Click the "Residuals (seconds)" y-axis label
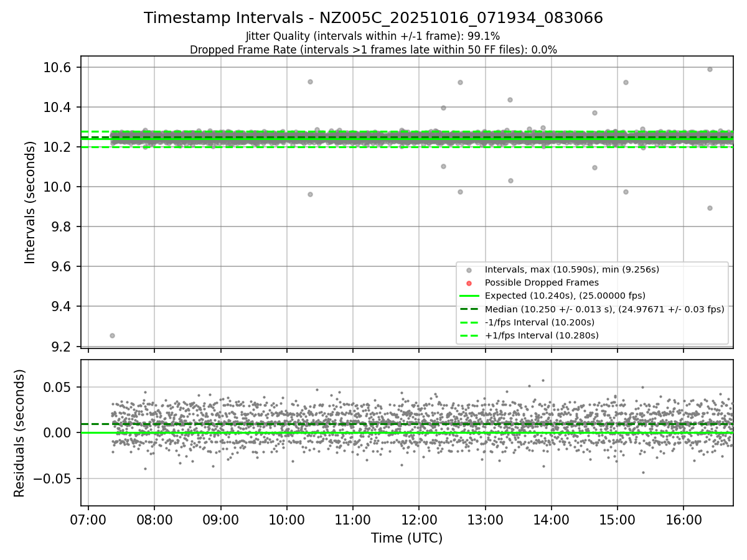 click(19, 433)
